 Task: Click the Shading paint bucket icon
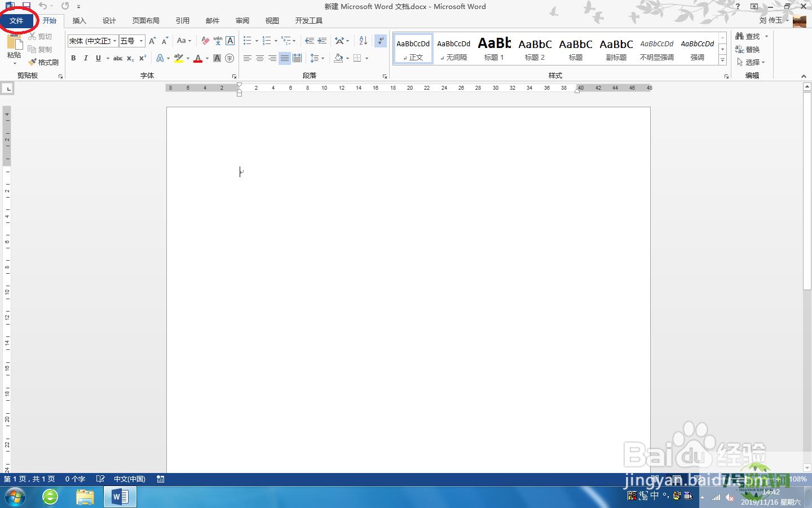tap(338, 58)
